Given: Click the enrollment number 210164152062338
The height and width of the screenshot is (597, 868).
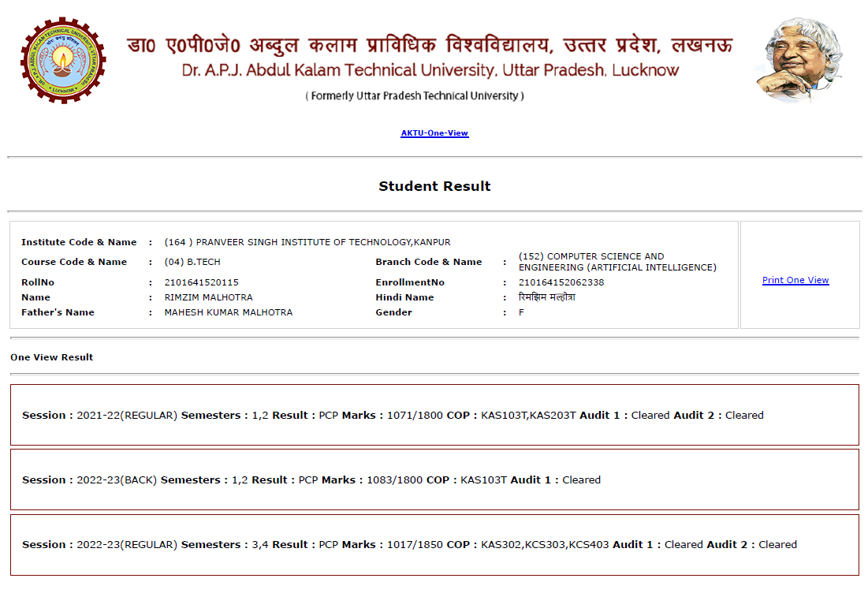Looking at the screenshot, I should pos(561,282).
